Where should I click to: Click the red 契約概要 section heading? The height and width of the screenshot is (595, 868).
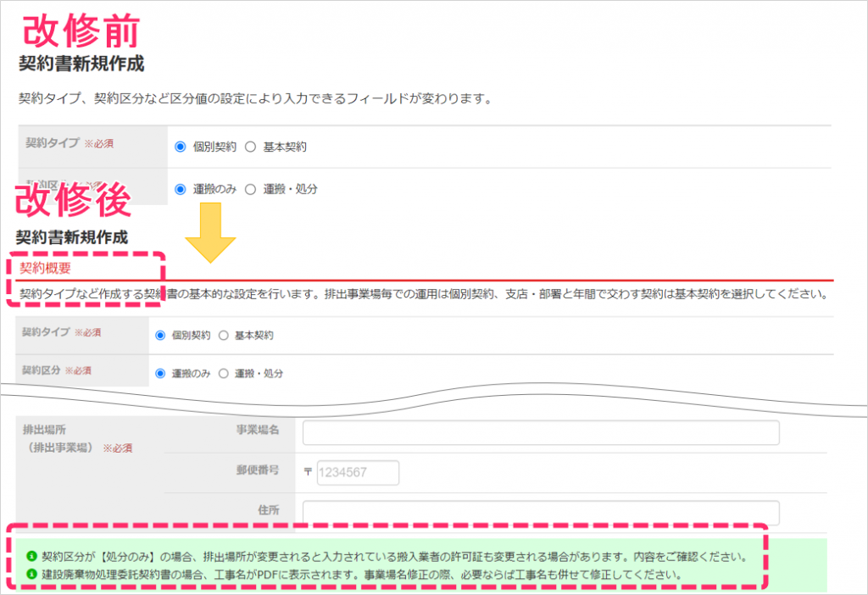point(45,268)
